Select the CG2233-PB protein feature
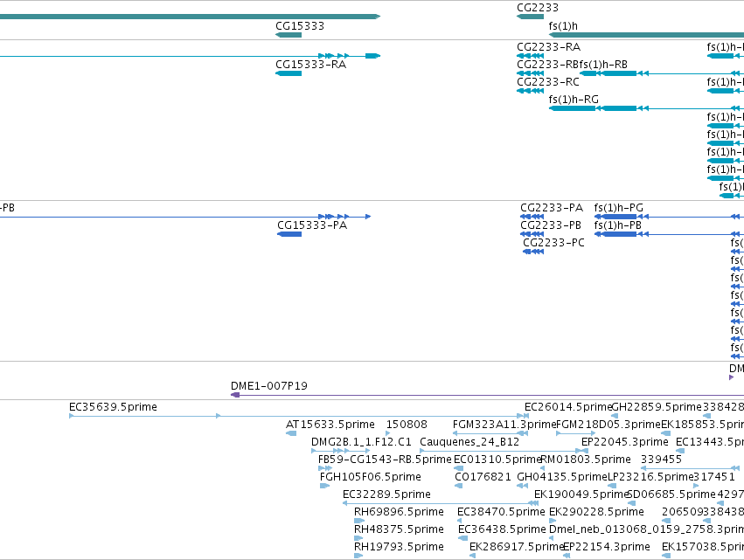744x560 pixels. [532, 234]
